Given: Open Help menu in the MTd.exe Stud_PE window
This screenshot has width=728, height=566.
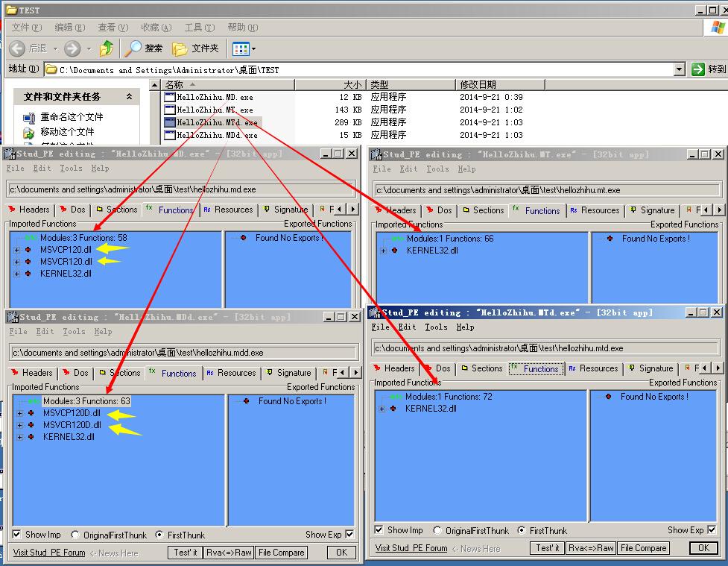Looking at the screenshot, I should click(465, 327).
